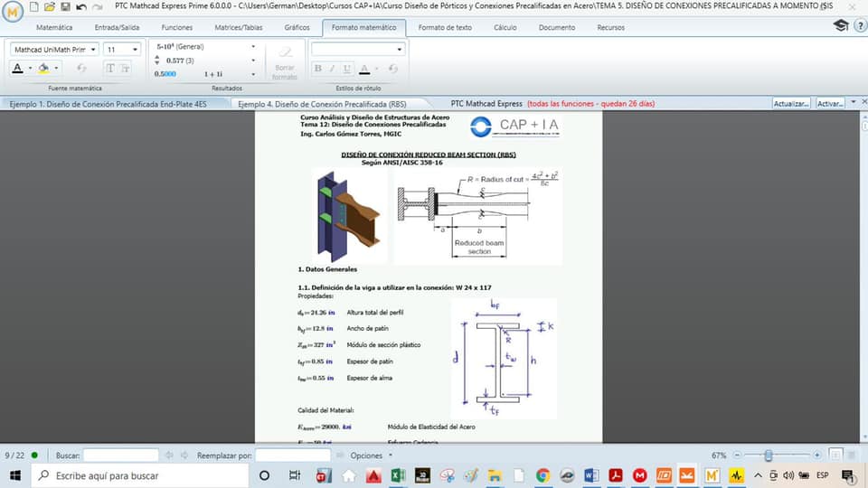Select the Gráficos ribbon tab

[x=297, y=27]
